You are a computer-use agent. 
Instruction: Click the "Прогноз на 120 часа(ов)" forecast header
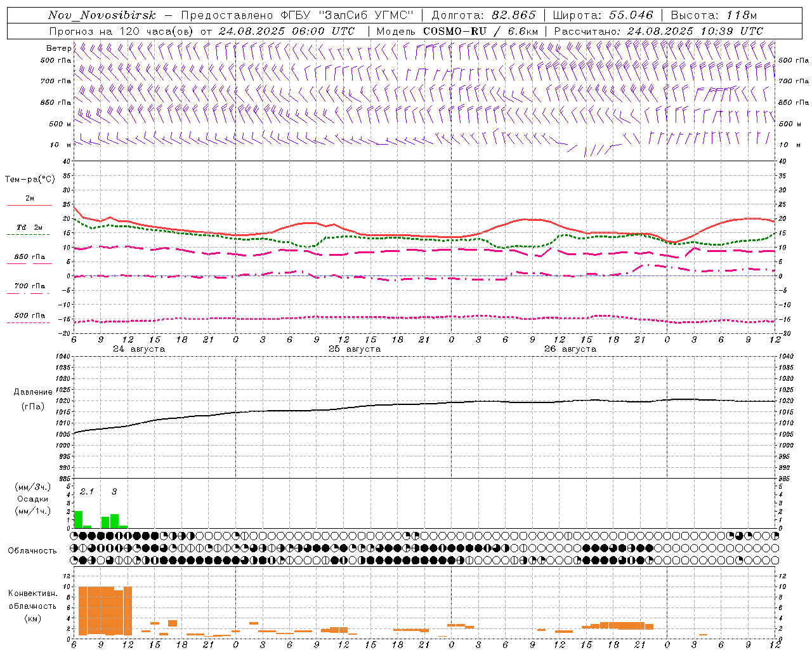click(x=122, y=31)
